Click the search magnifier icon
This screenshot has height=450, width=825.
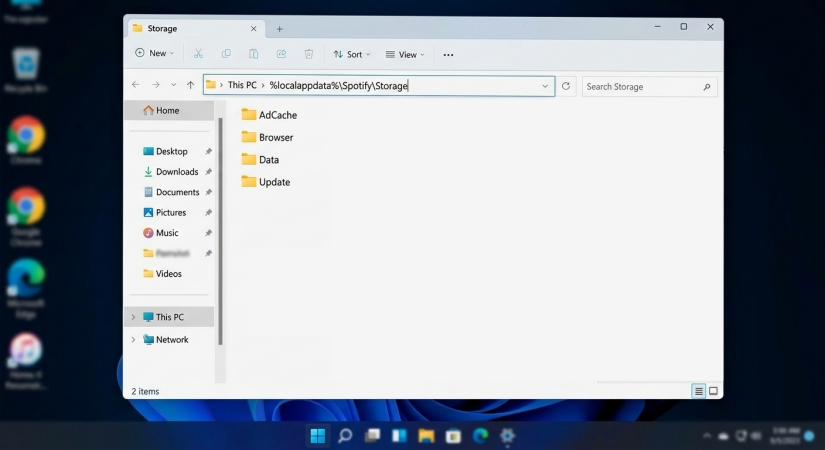[x=707, y=87]
